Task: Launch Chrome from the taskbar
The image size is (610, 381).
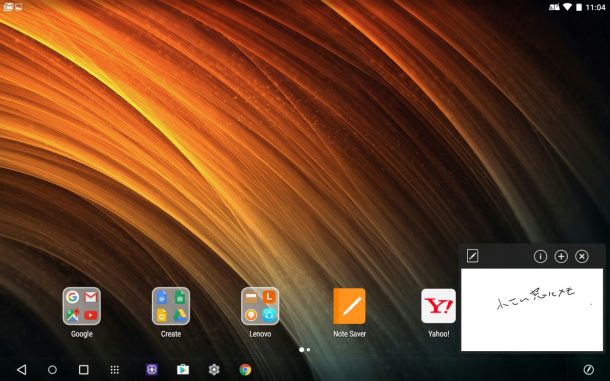Action: 245,369
